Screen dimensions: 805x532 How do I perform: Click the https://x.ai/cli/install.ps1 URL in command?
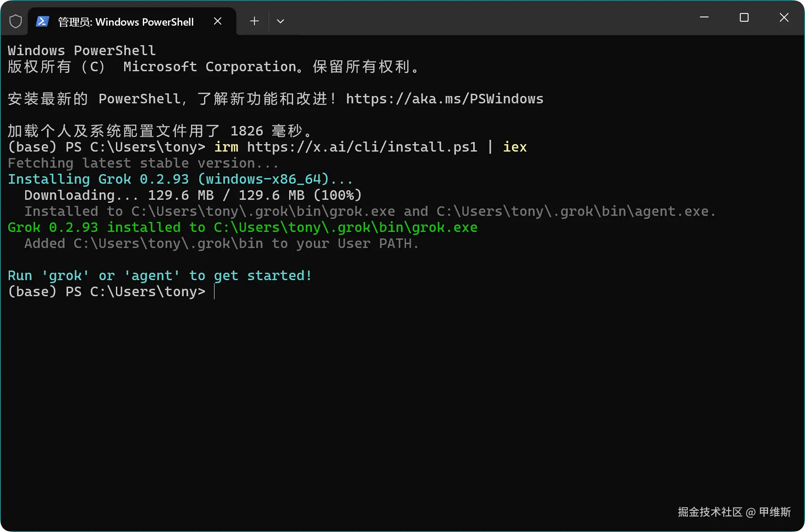click(362, 147)
